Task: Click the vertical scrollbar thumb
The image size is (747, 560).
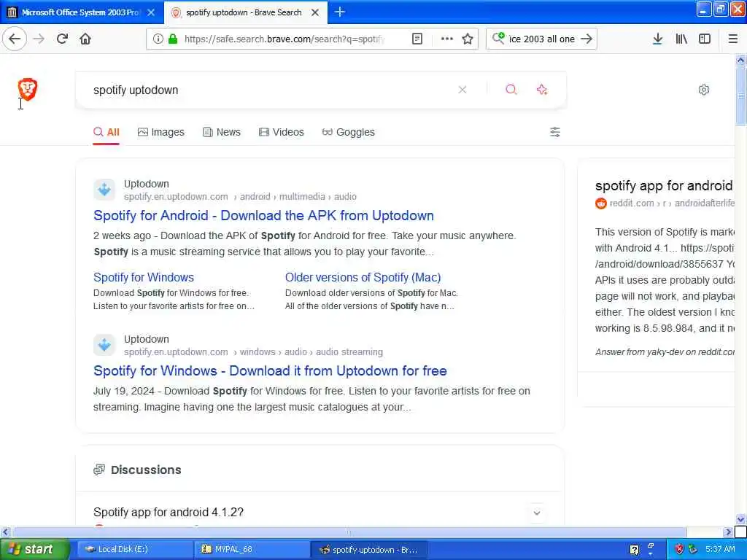Action: (740, 96)
